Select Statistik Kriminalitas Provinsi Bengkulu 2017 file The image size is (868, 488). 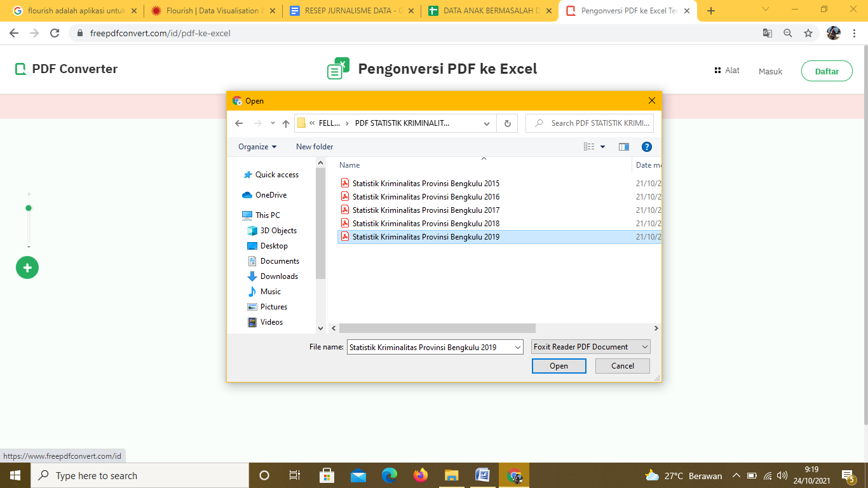click(x=426, y=210)
